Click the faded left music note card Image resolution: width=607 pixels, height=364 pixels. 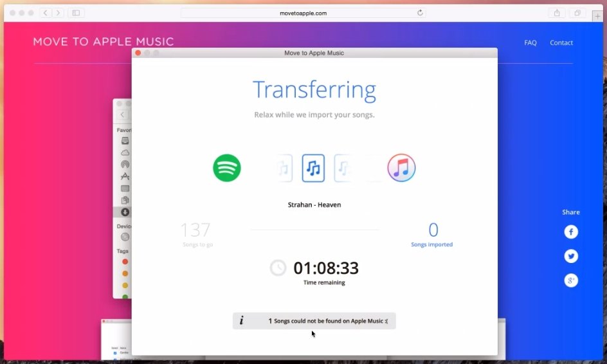[284, 168]
